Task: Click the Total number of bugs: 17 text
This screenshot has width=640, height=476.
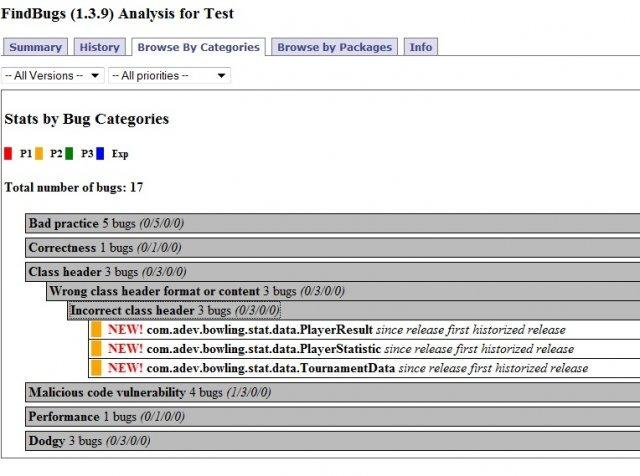Action: (x=74, y=187)
